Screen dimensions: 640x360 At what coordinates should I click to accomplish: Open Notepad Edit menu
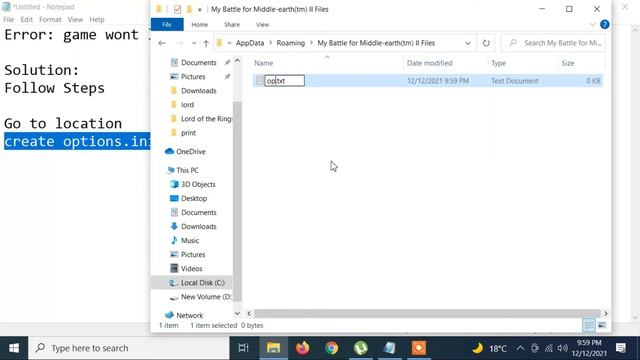(x=26, y=19)
